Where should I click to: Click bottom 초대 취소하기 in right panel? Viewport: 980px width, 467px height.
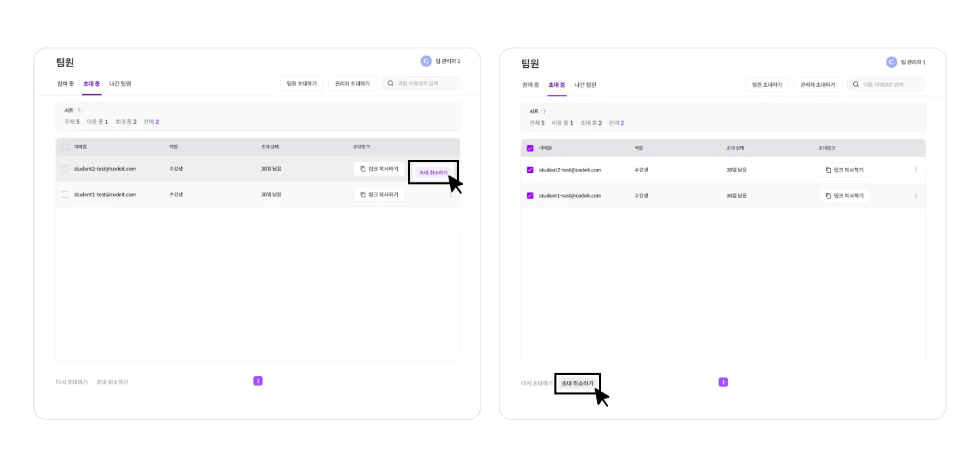(577, 383)
